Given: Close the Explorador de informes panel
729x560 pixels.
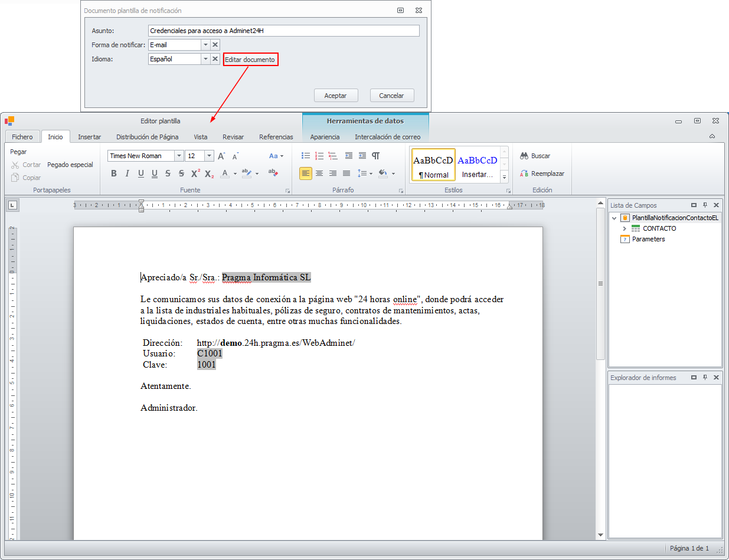Looking at the screenshot, I should pyautogui.click(x=716, y=378).
